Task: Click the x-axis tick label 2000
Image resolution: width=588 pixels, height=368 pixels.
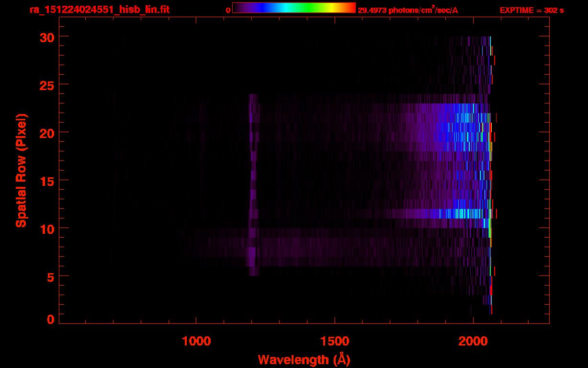Action: tap(473, 341)
